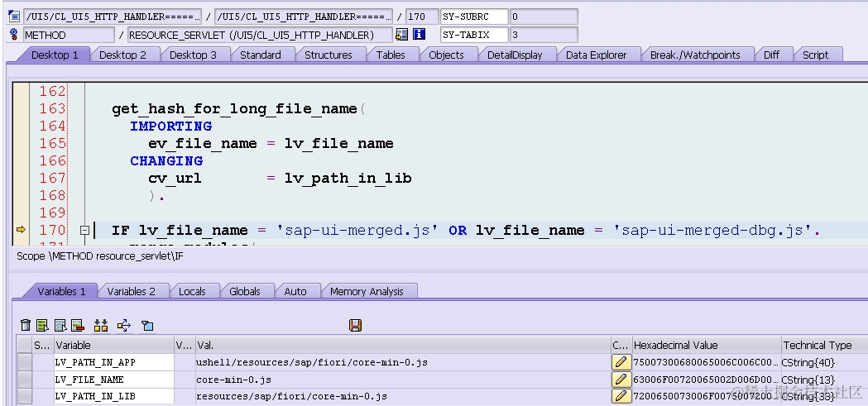Click the second /UI5/CL_UI5_HTTP_HANDLER include field
The image size is (868, 406).
pos(304,16)
